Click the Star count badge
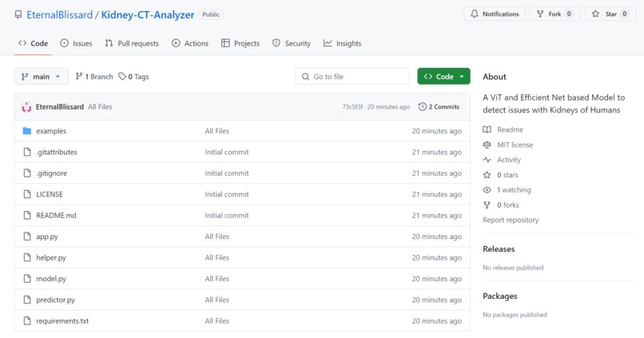Image resolution: width=644 pixels, height=338 pixels. (624, 14)
